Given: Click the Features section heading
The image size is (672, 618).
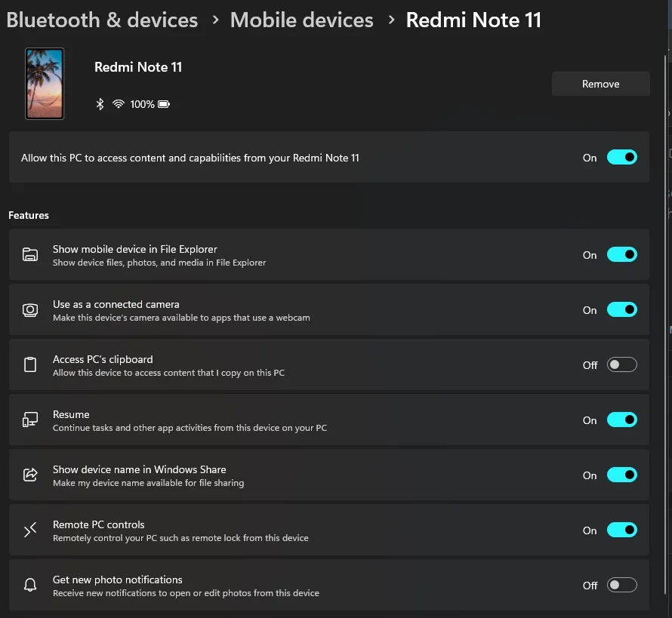Looking at the screenshot, I should click(29, 215).
